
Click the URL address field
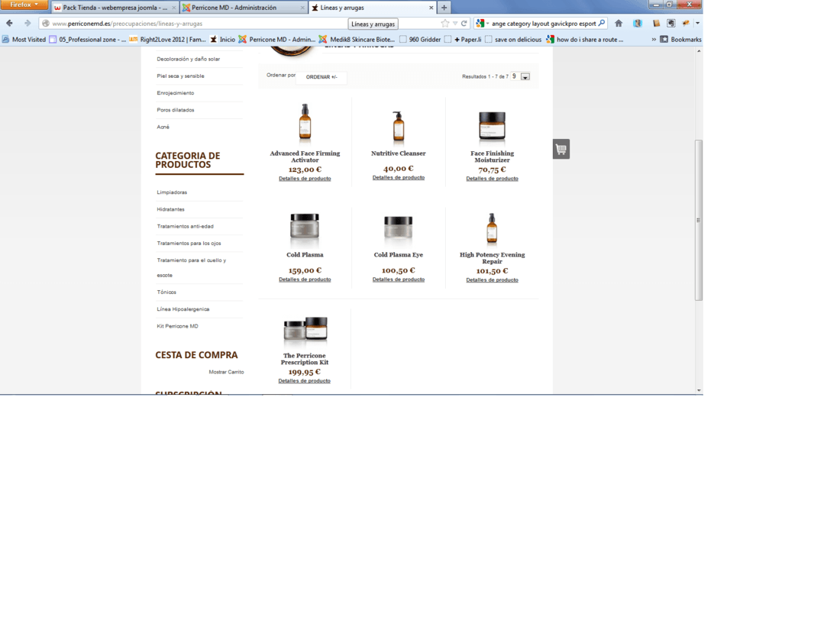(199, 24)
